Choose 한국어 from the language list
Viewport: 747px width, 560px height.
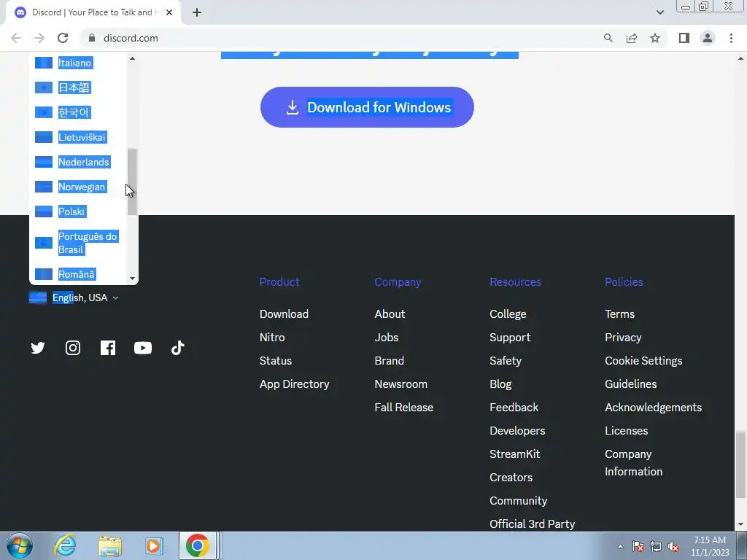(x=74, y=112)
